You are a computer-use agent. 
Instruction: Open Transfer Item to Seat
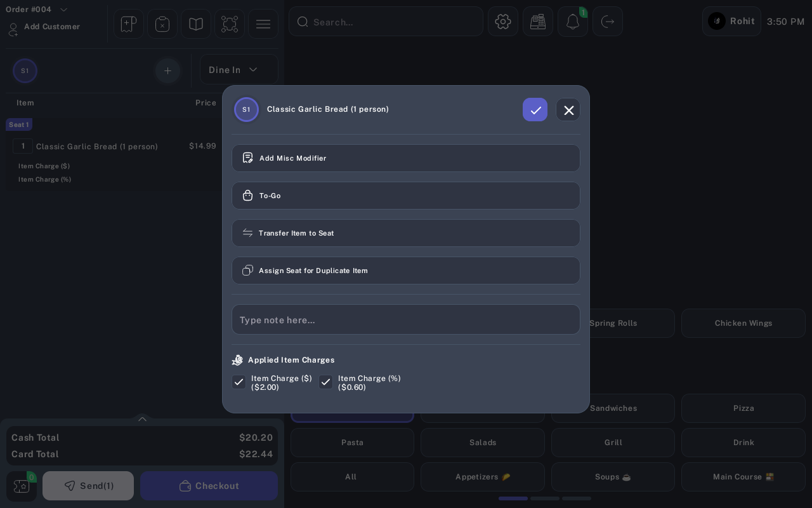click(x=406, y=233)
